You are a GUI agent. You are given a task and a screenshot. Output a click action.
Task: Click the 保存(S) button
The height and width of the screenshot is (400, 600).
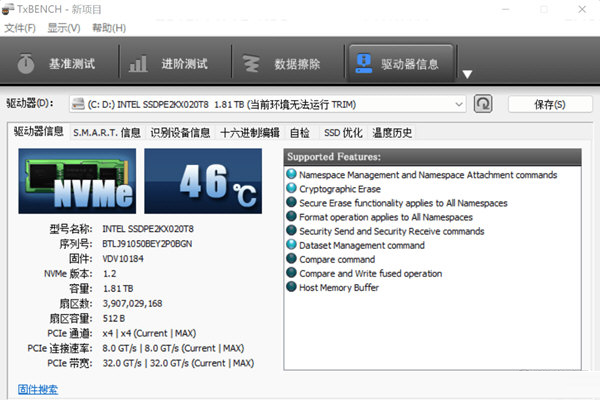tap(549, 104)
